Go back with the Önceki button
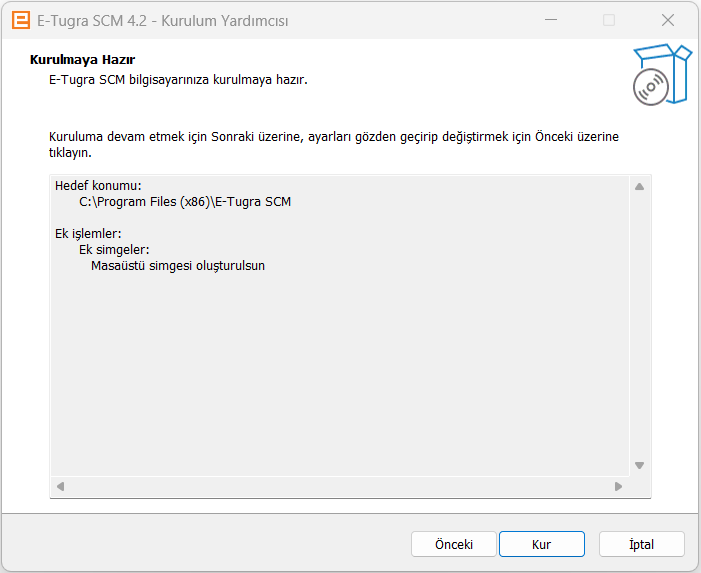This screenshot has width=701, height=573. (x=454, y=544)
